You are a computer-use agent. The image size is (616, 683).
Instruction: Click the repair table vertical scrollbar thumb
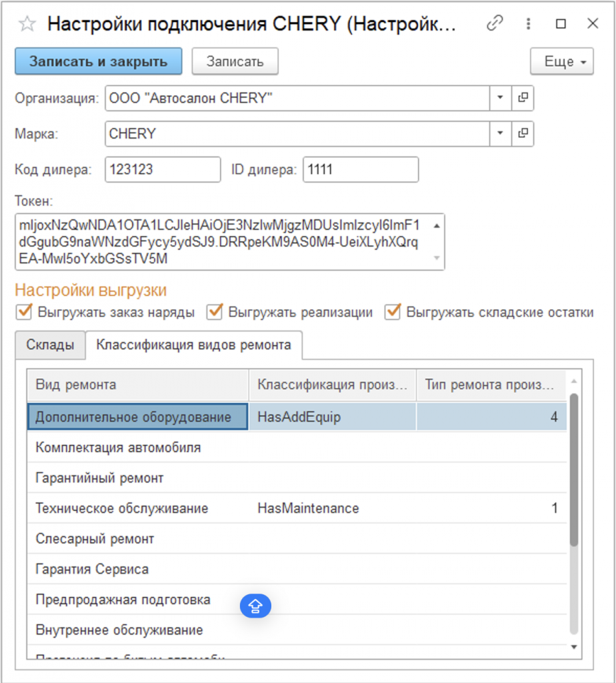click(574, 470)
